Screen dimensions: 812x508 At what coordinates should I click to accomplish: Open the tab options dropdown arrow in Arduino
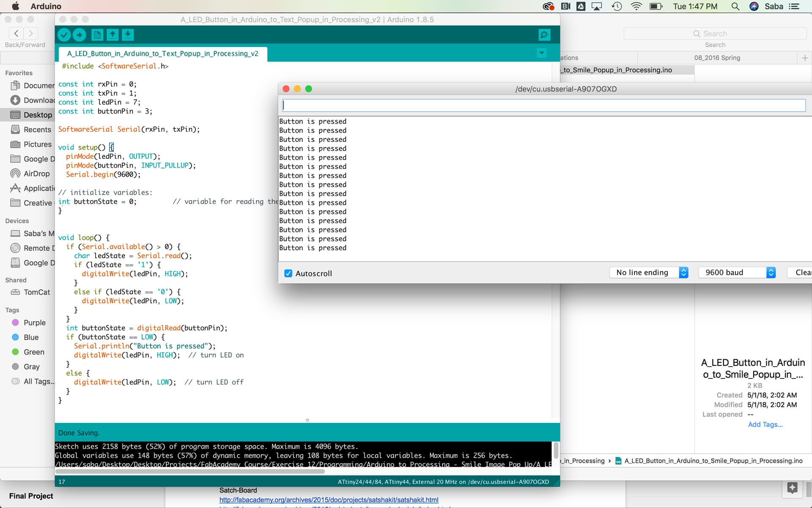coord(541,53)
